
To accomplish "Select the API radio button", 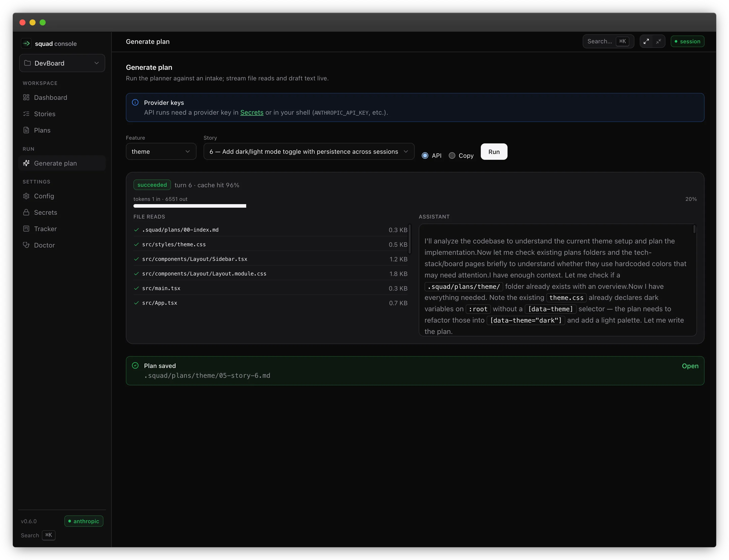I will pos(425,156).
